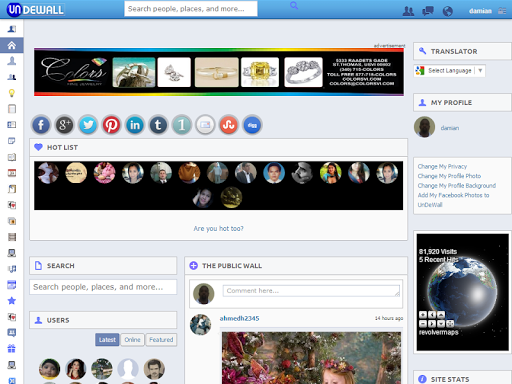
Task: Open the friend requests icon in header
Action: 408,11
